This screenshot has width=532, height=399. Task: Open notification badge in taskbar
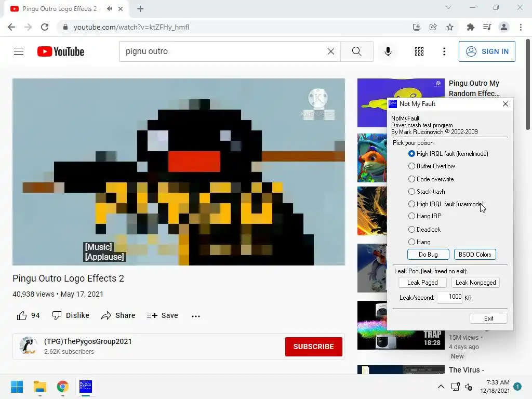click(x=518, y=387)
